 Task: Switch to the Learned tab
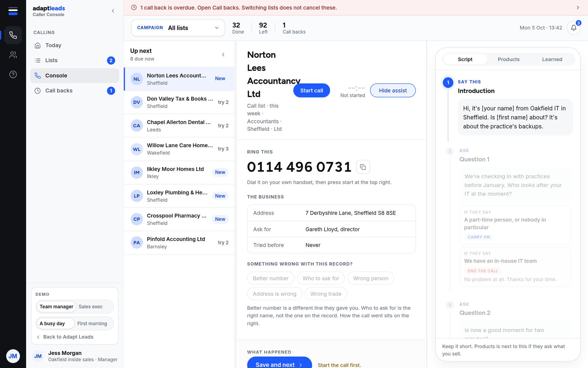coord(552,59)
